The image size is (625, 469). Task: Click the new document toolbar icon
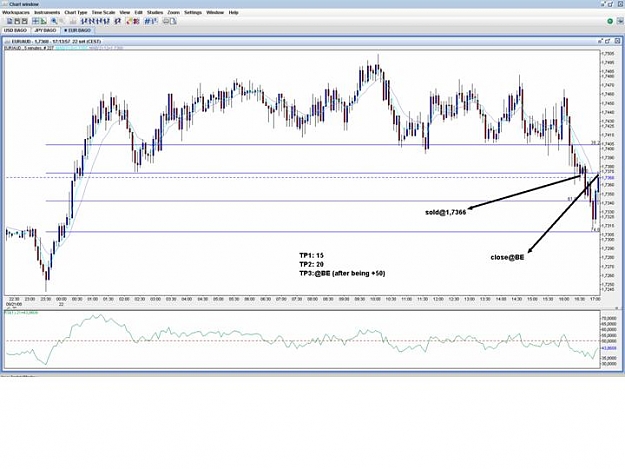pos(10,21)
